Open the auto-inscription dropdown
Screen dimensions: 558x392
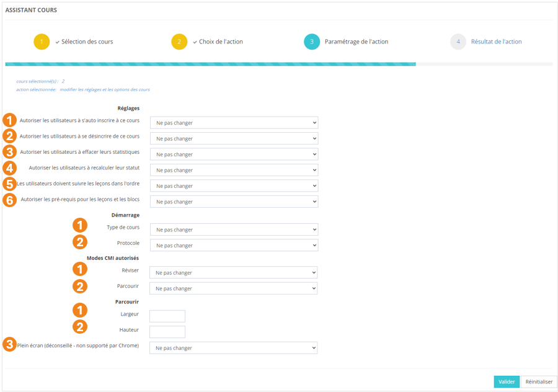(234, 123)
